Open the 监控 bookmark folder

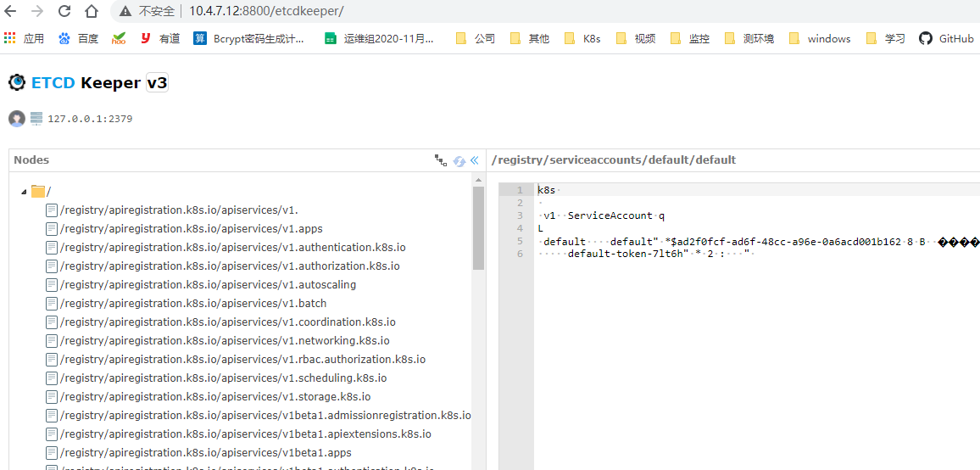point(691,39)
